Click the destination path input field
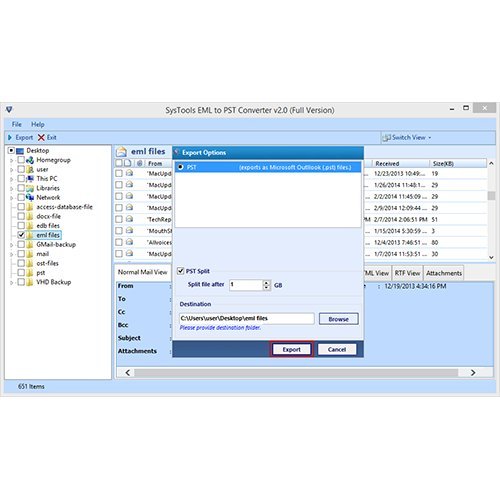The image size is (500, 500). pyautogui.click(x=247, y=318)
